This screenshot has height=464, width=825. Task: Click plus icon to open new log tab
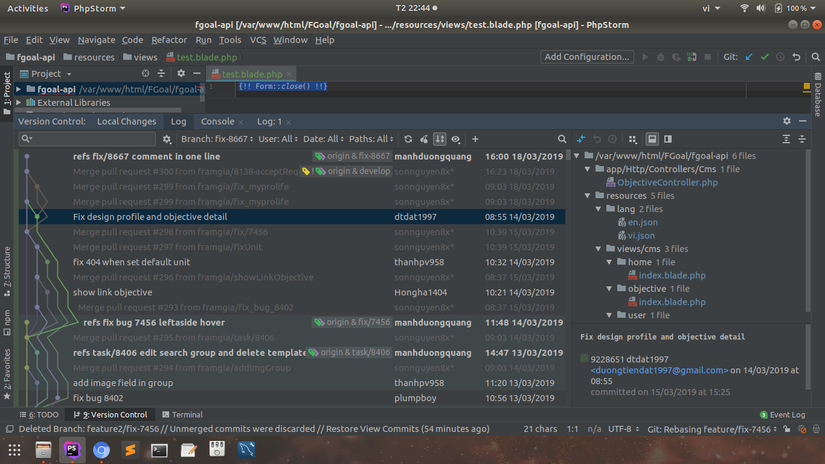[475, 139]
